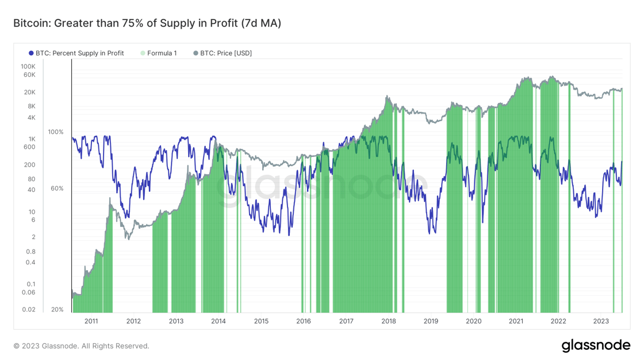The height and width of the screenshot is (362, 644).
Task: Click the light green Formula 1 legend dot
Action: tap(143, 53)
